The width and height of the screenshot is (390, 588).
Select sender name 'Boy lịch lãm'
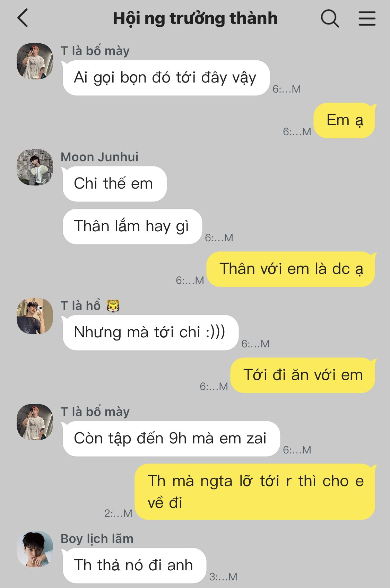tap(97, 539)
